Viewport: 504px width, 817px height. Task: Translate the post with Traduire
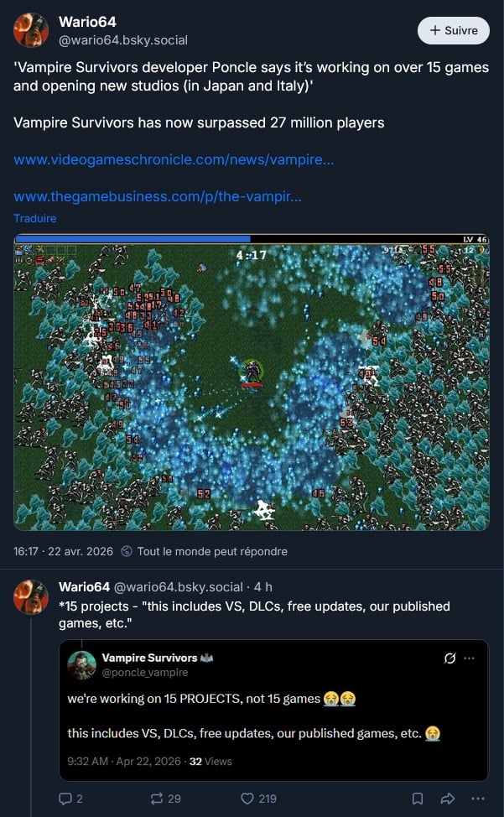click(35, 218)
